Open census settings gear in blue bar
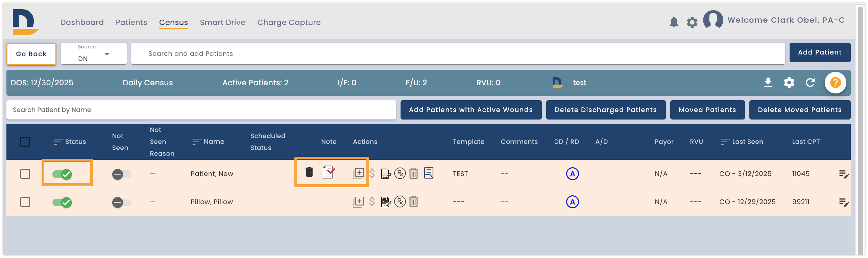The width and height of the screenshot is (868, 258). tap(789, 82)
